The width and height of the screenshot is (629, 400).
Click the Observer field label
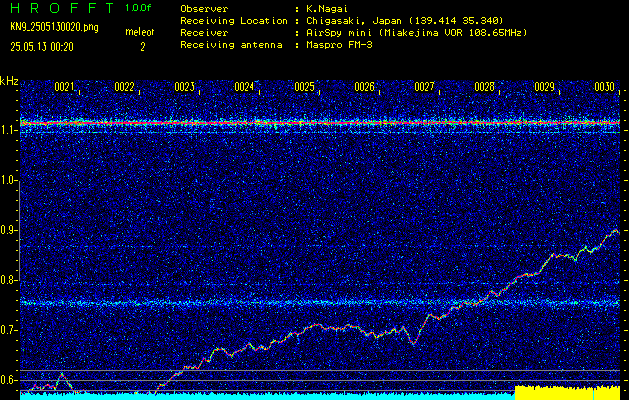click(x=204, y=9)
